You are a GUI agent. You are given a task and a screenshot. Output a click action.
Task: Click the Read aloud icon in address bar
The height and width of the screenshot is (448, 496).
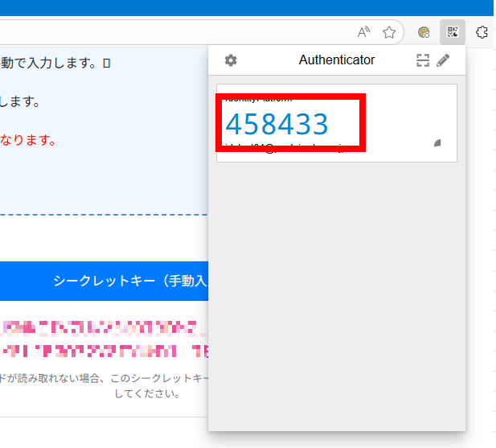(363, 33)
